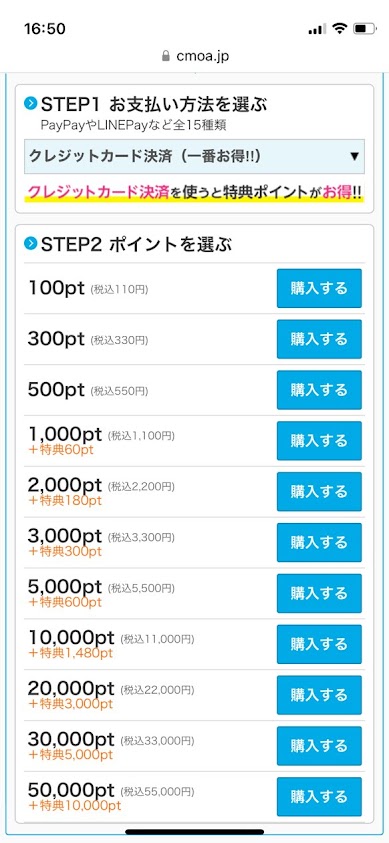Buy the 100pt package
This screenshot has height=843, width=389.
319,288
